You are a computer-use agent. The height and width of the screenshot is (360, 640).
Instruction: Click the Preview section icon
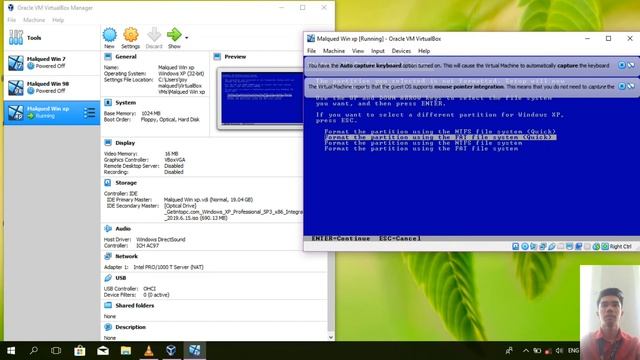217,57
